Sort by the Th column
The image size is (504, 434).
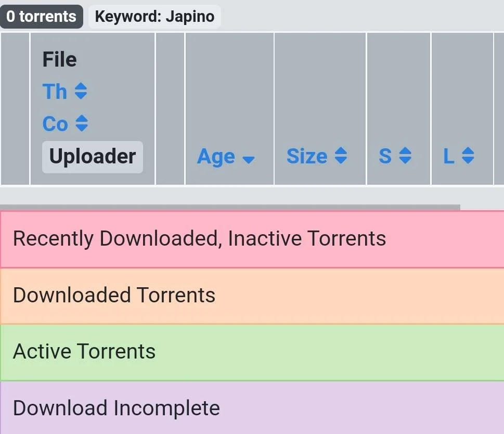tap(64, 91)
